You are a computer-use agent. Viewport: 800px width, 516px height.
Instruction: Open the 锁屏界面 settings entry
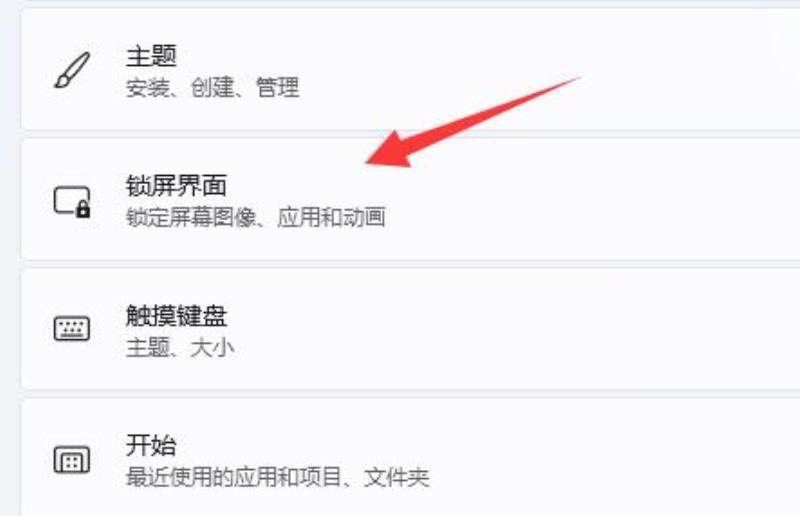(410, 200)
